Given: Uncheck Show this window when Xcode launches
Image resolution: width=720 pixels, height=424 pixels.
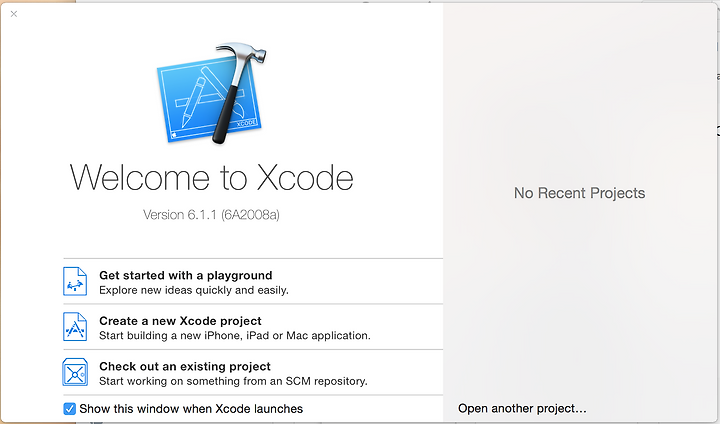Looking at the screenshot, I should coord(69,408).
